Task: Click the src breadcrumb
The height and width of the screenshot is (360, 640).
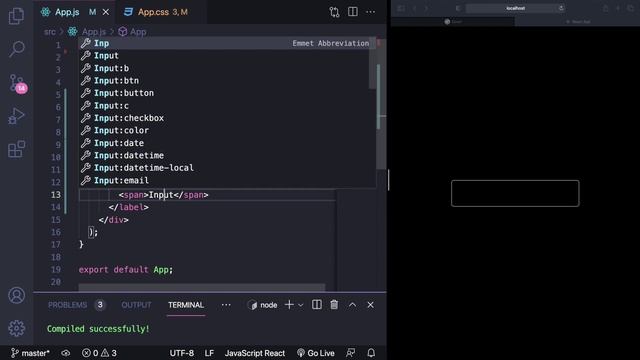Action: tap(50, 32)
